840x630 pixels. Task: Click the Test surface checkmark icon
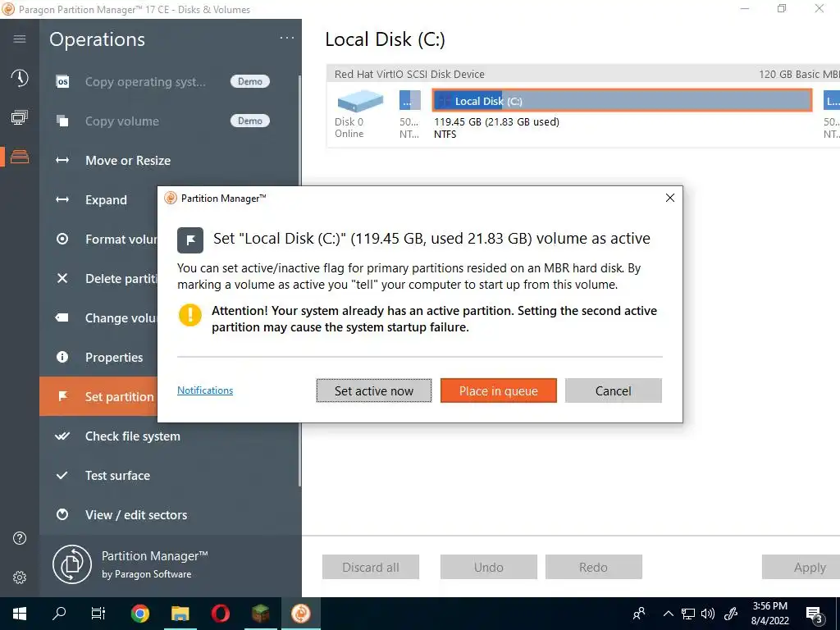click(x=62, y=475)
